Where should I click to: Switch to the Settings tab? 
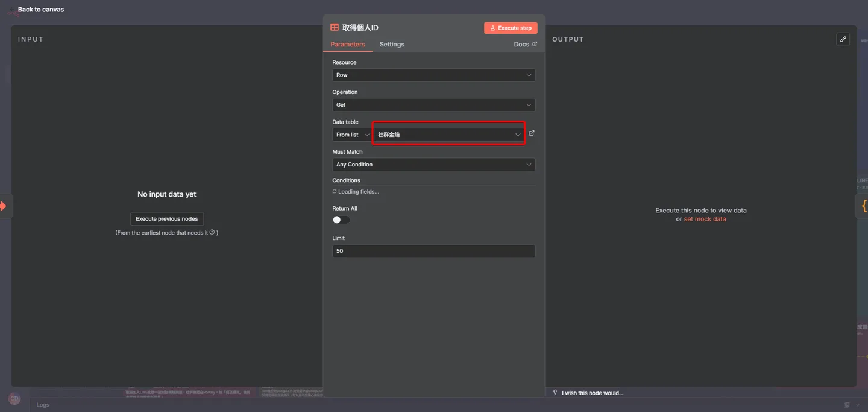392,45
